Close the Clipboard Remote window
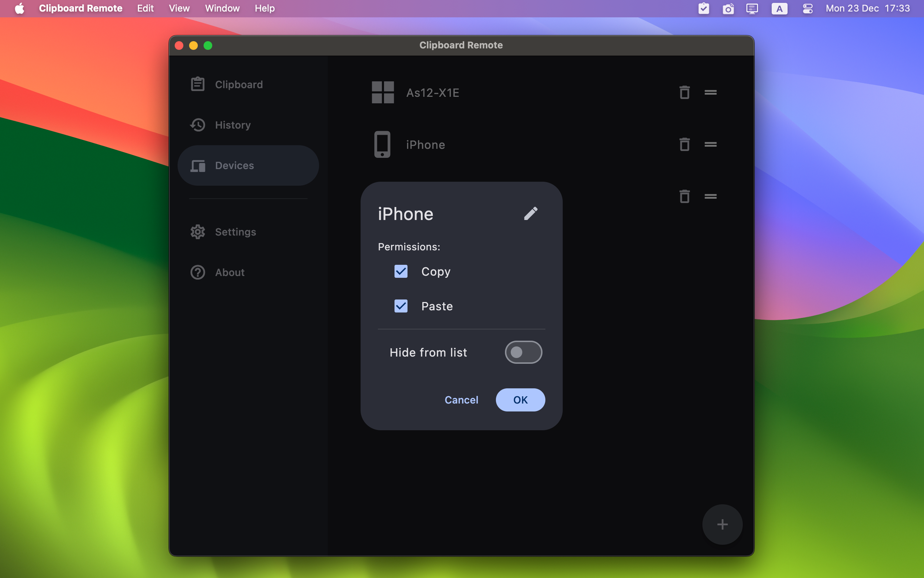Image resolution: width=924 pixels, height=578 pixels. coord(179,46)
